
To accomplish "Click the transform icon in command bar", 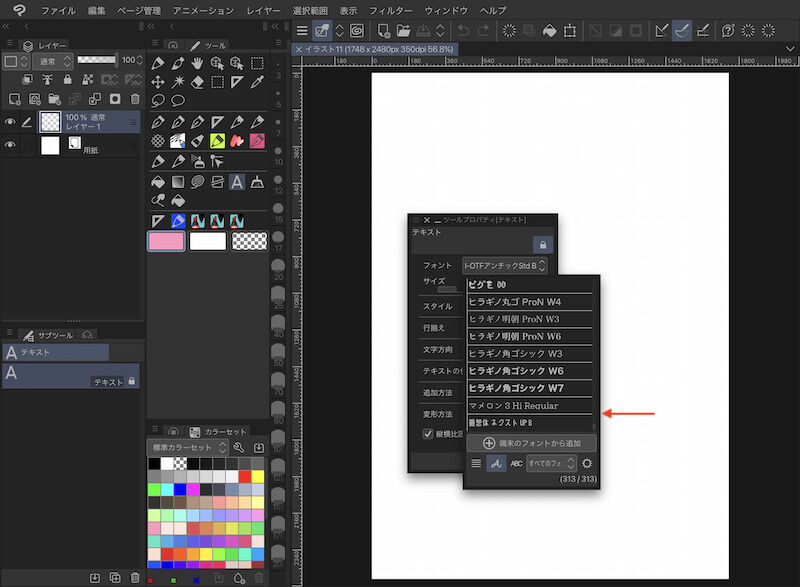I will tap(569, 31).
